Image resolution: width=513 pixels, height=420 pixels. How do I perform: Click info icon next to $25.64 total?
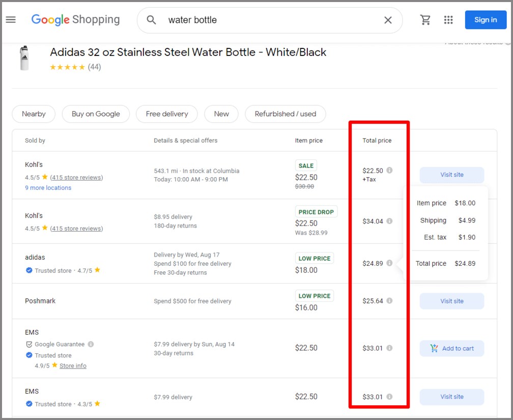click(x=389, y=300)
